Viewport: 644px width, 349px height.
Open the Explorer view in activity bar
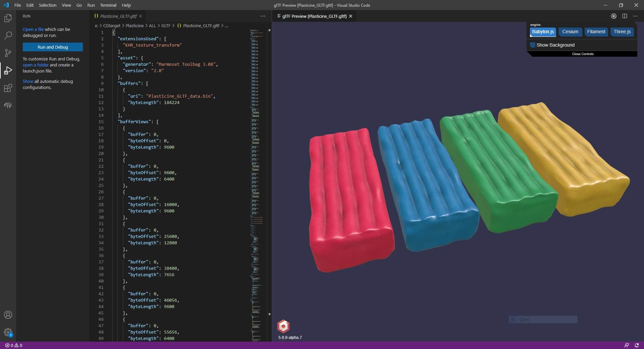pyautogui.click(x=8, y=18)
